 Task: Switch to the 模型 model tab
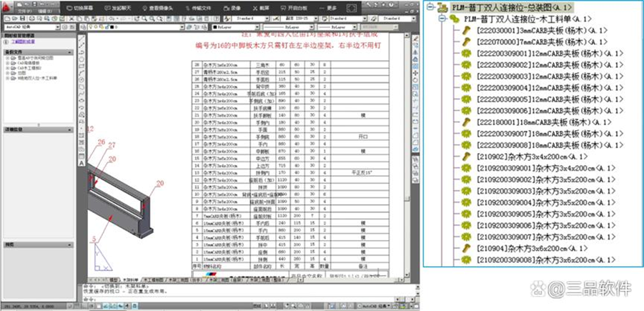pos(112,279)
